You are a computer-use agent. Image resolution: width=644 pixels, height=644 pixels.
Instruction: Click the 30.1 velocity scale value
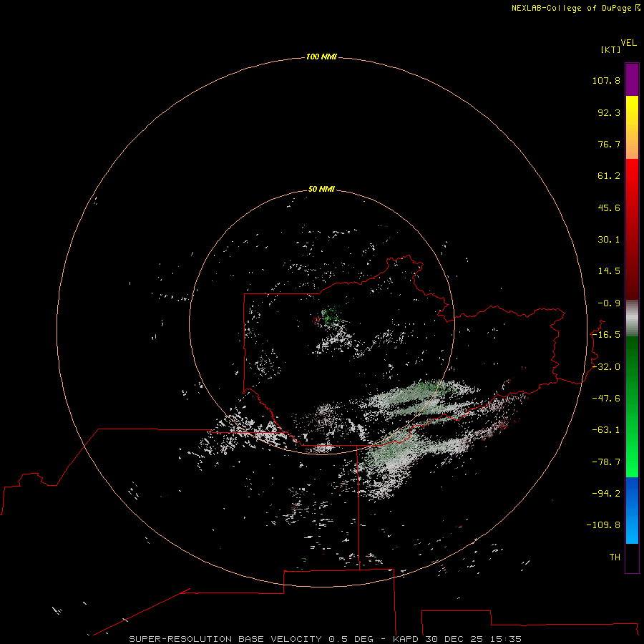tap(609, 240)
